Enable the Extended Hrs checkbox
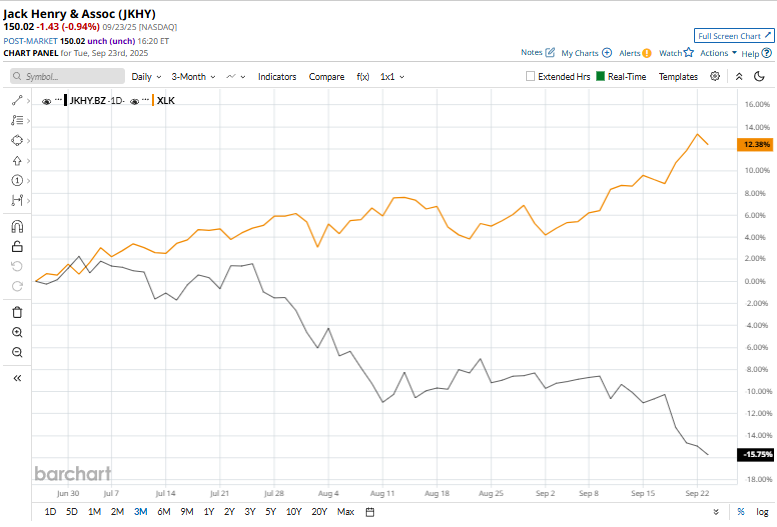The image size is (777, 527). point(530,76)
